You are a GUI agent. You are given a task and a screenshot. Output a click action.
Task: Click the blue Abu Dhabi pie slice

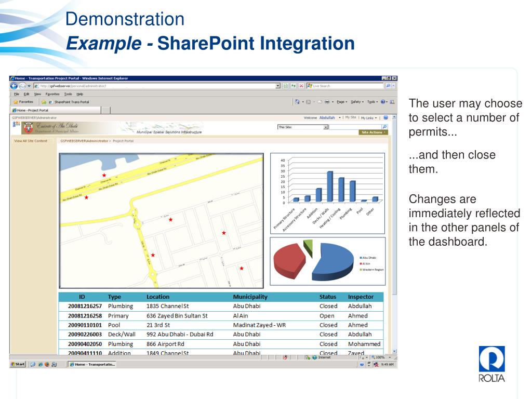[332, 263]
